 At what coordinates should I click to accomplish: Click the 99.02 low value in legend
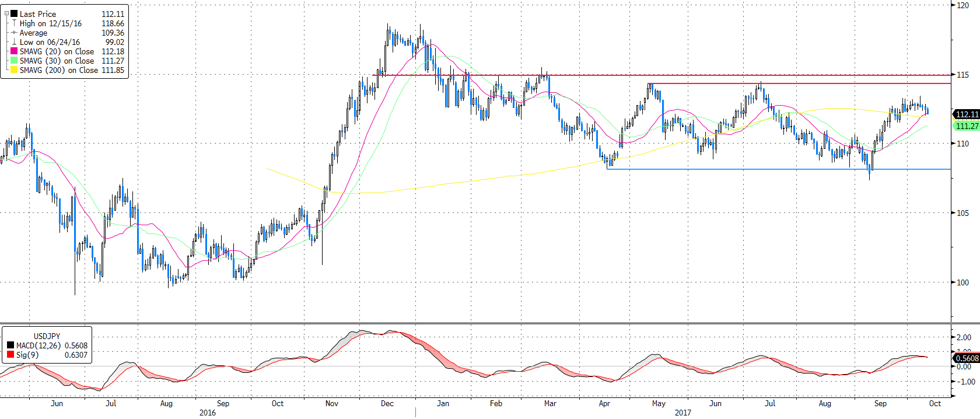[x=115, y=42]
